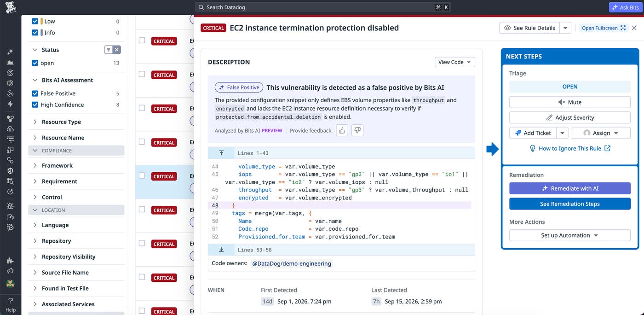The width and height of the screenshot is (644, 315).
Task: Open the overlapping screens sidebar icon
Action: click(x=10, y=150)
